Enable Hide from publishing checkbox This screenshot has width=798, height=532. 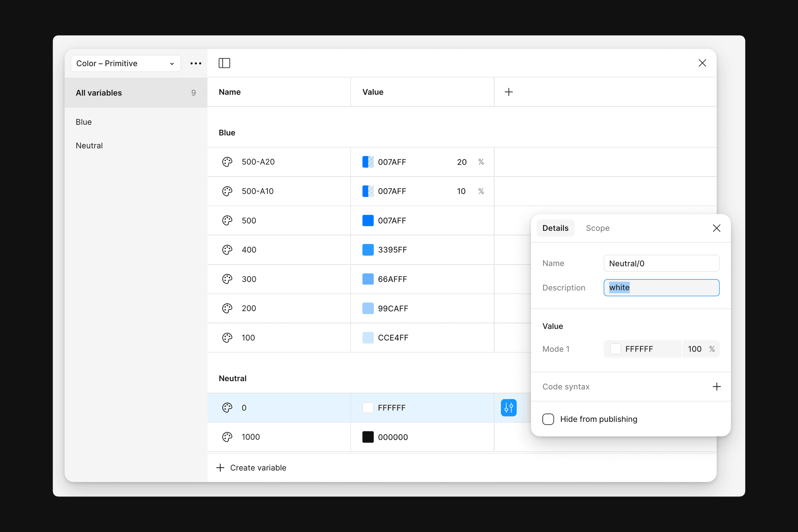(548, 419)
